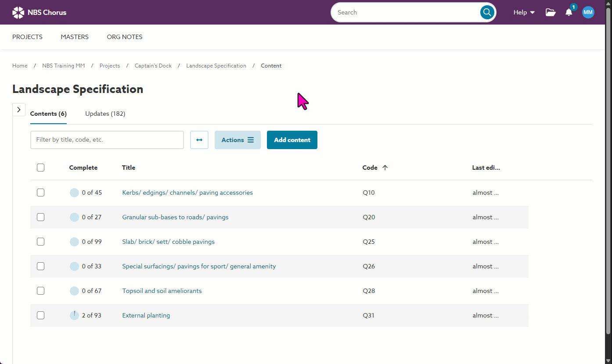612x364 pixels.
Task: Select the Q10 Kerbs row checkbox
Action: click(x=41, y=193)
